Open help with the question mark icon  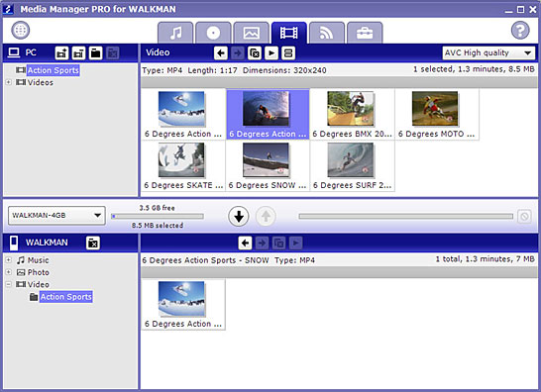pyautogui.click(x=520, y=31)
